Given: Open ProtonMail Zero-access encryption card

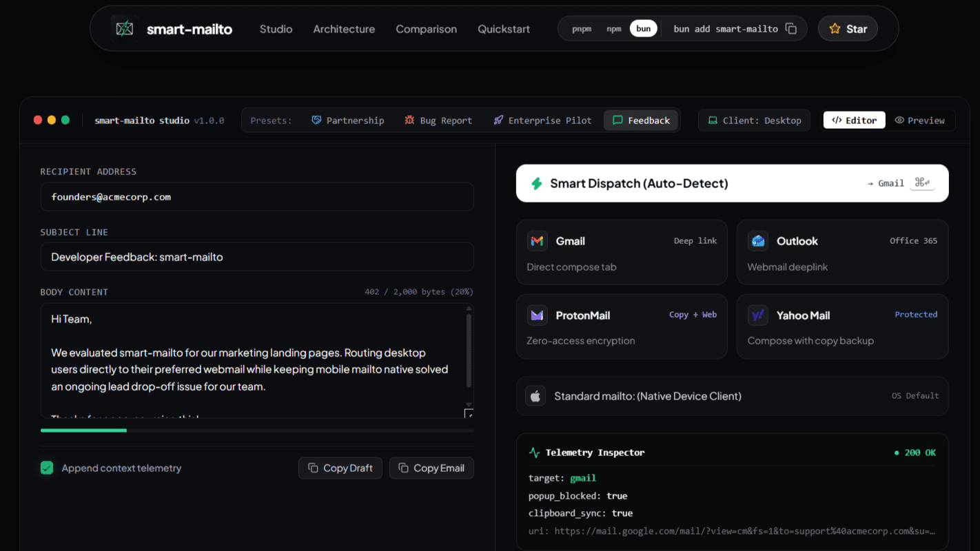Looking at the screenshot, I should tap(622, 326).
